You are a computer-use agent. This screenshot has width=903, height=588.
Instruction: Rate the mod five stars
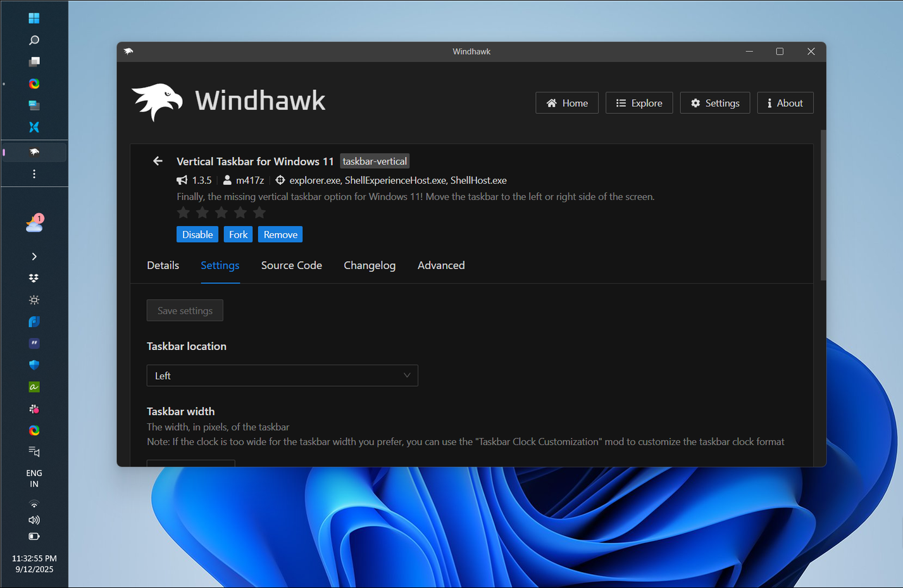click(259, 213)
